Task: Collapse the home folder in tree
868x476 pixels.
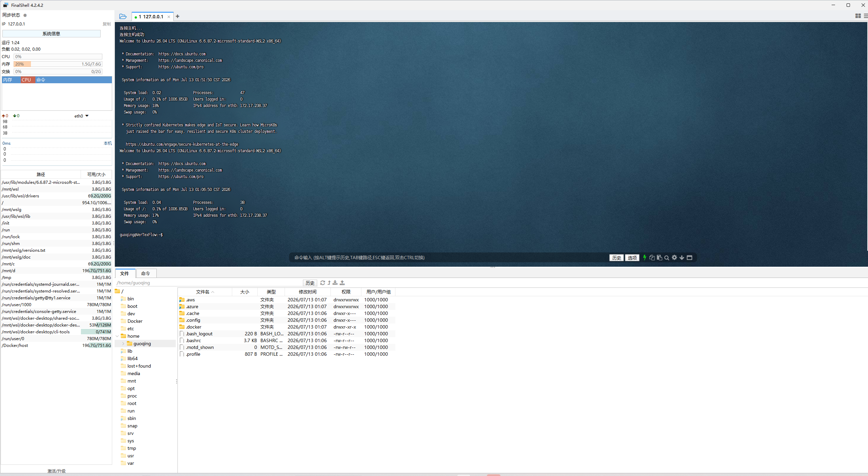Action: tap(118, 336)
